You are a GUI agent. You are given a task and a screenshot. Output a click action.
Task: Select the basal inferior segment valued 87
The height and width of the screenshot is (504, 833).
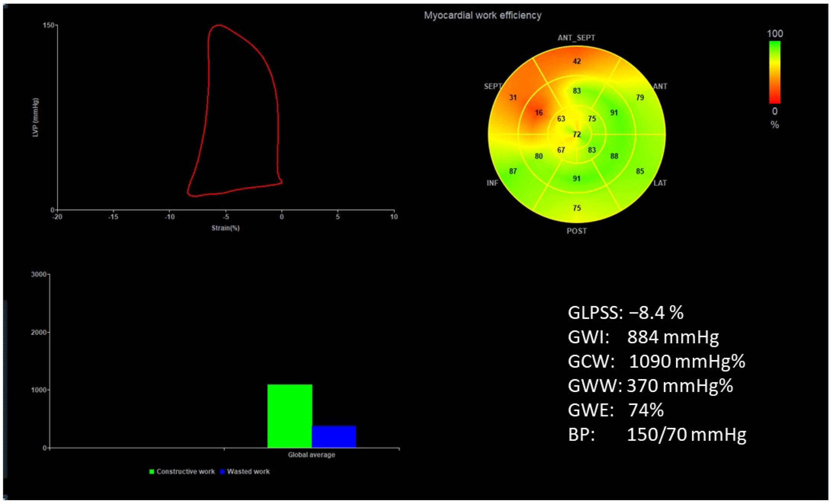point(513,171)
